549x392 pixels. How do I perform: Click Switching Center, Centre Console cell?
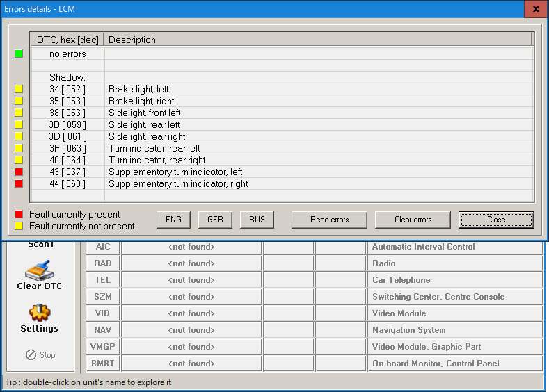455,297
